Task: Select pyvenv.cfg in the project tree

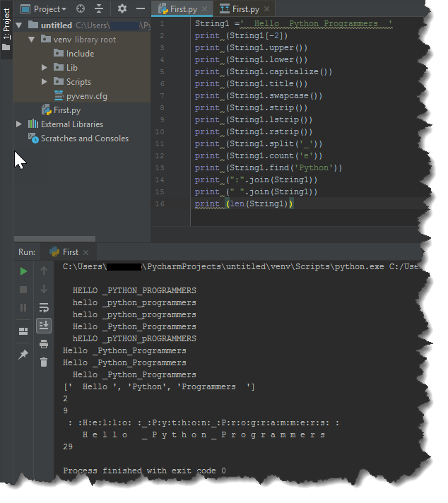Action: click(86, 96)
